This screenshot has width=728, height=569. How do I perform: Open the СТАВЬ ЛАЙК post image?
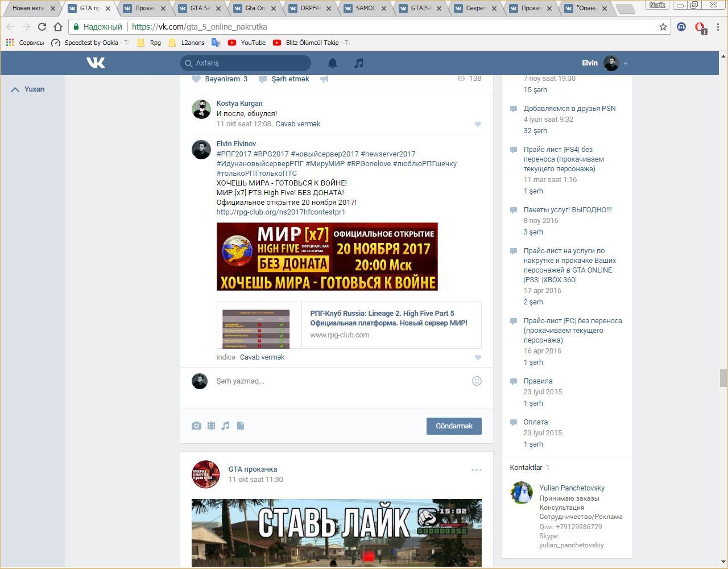[x=337, y=533]
